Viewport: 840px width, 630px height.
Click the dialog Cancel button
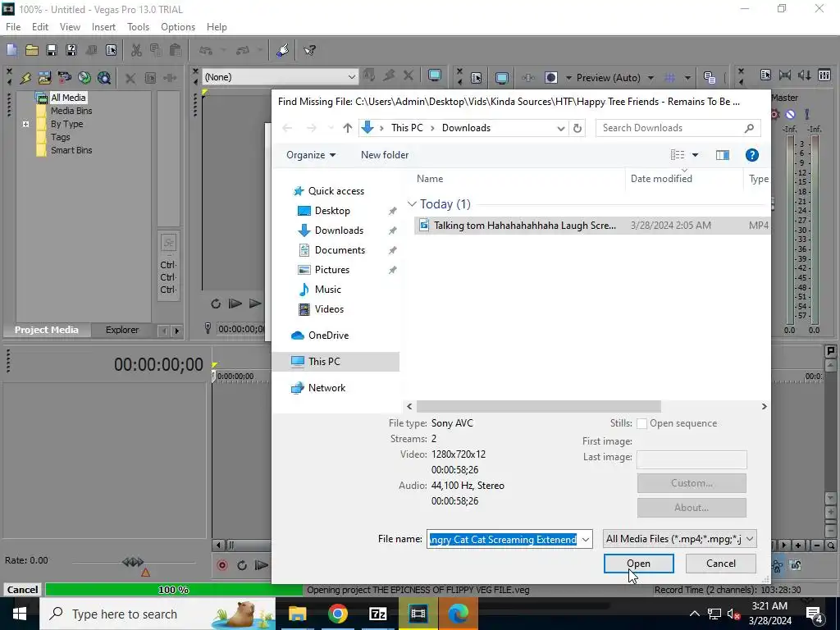click(x=720, y=564)
